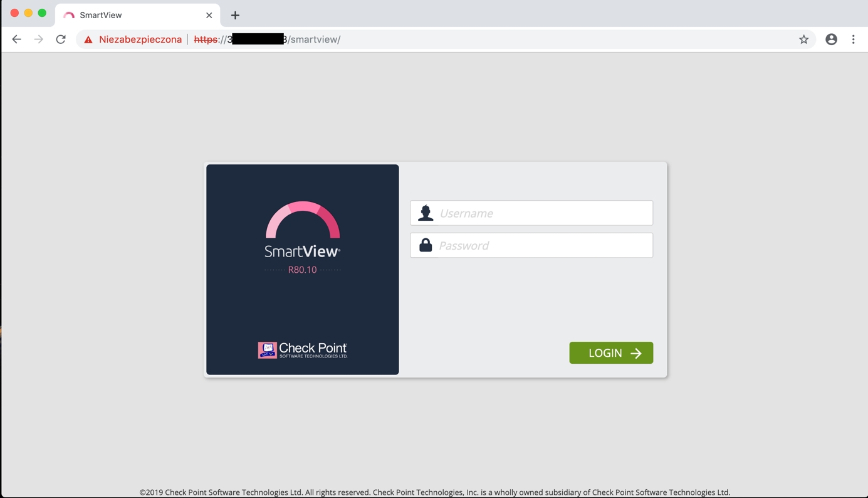Show site info via the Niezabezpieczona warning

point(133,40)
